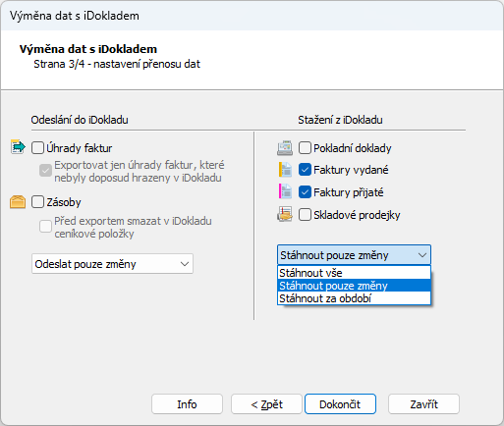Viewport: 504px width, 426px height.
Task: Click the Faktury vydané document icon
Action: pos(285,170)
